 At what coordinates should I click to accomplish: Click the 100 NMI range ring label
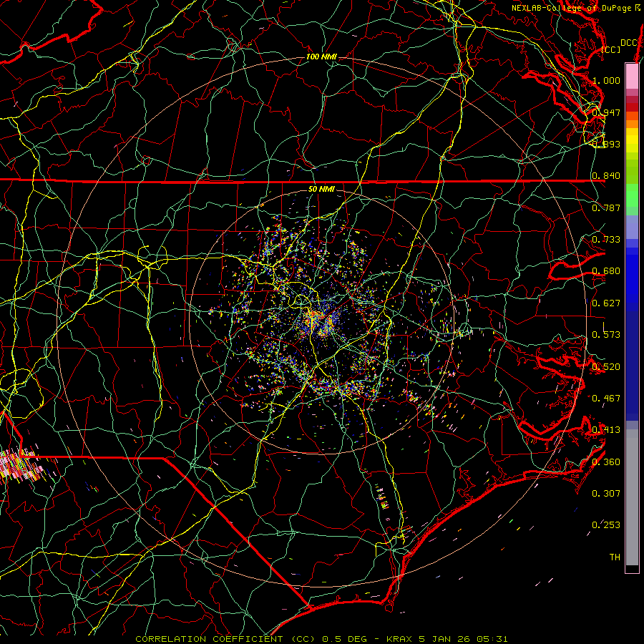[x=321, y=57]
